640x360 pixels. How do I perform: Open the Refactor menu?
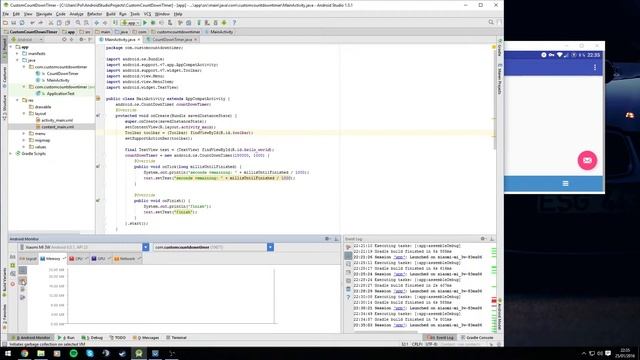(94, 14)
